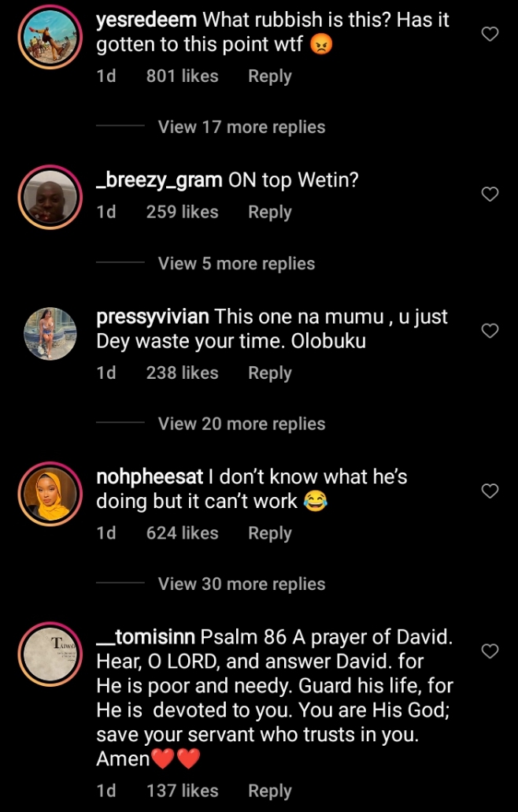See the 259 likes on _breezy_gram's comment
The width and height of the screenshot is (518, 812).
point(182,212)
